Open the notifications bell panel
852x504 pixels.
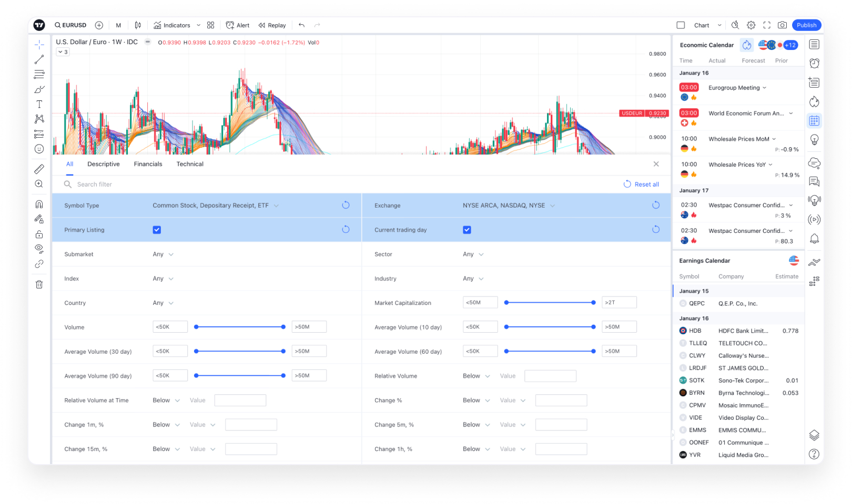pos(814,239)
